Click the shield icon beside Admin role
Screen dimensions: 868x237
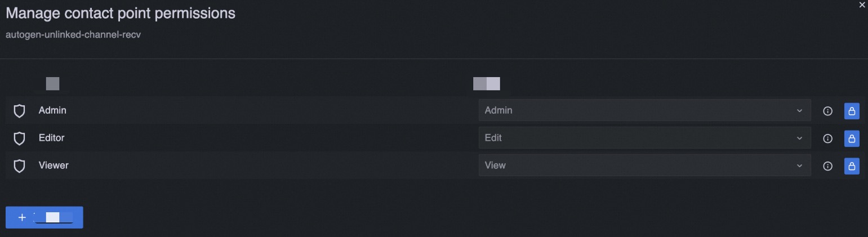(x=19, y=111)
